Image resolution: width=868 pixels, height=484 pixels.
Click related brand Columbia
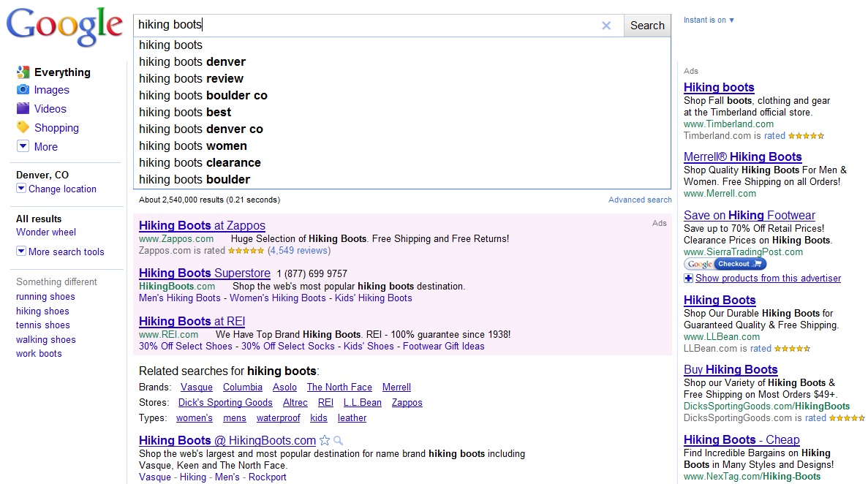(243, 387)
